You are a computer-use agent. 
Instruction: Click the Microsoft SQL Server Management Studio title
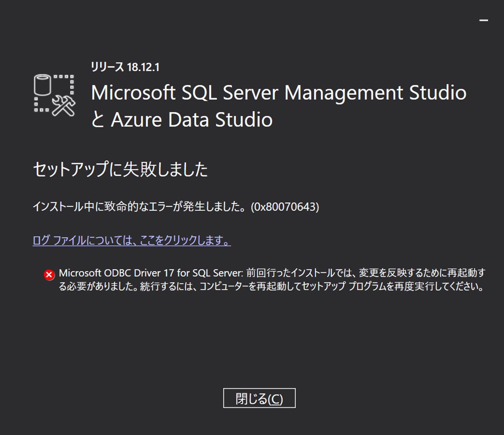pyautogui.click(x=278, y=93)
